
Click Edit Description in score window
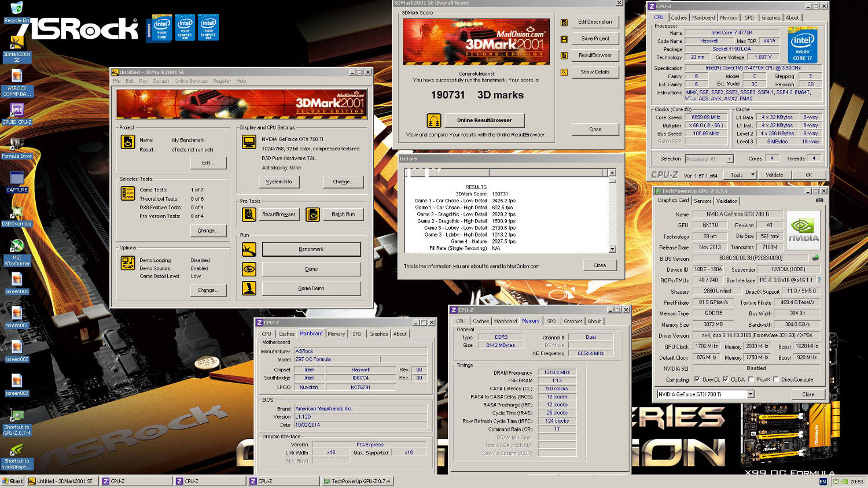(x=595, y=22)
